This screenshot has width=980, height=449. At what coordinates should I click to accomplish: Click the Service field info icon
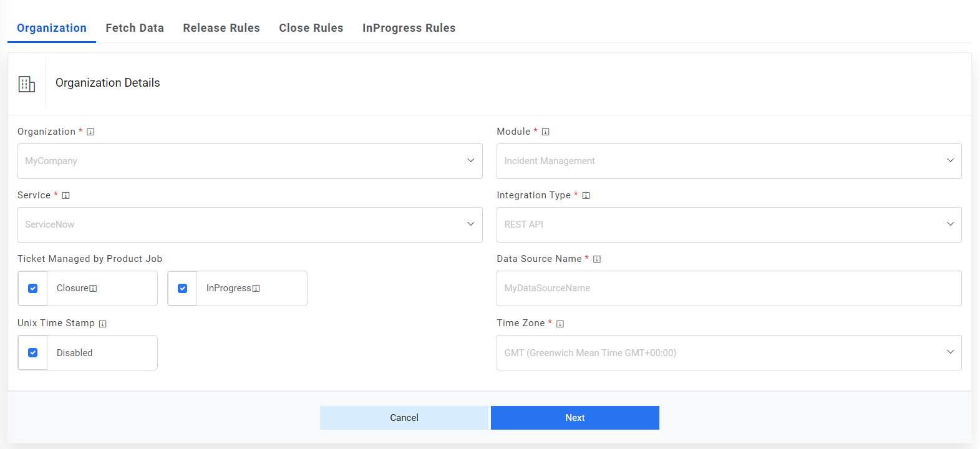[66, 196]
